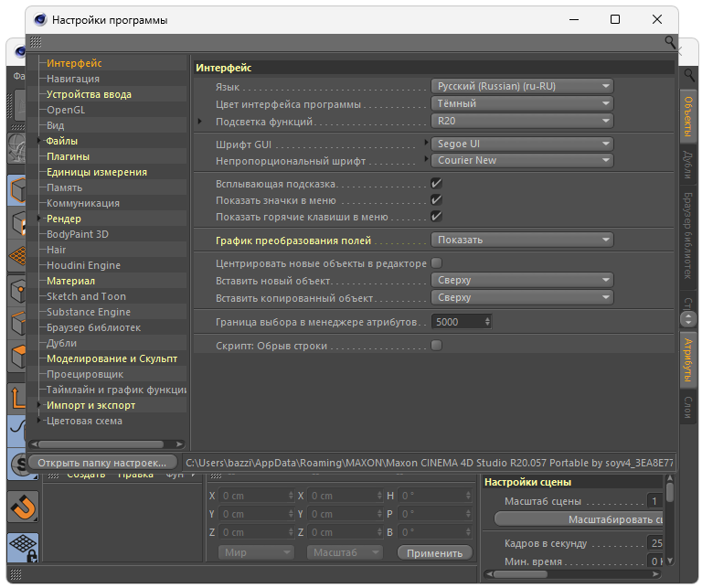Enable the magnet Snap tool

click(x=22, y=506)
